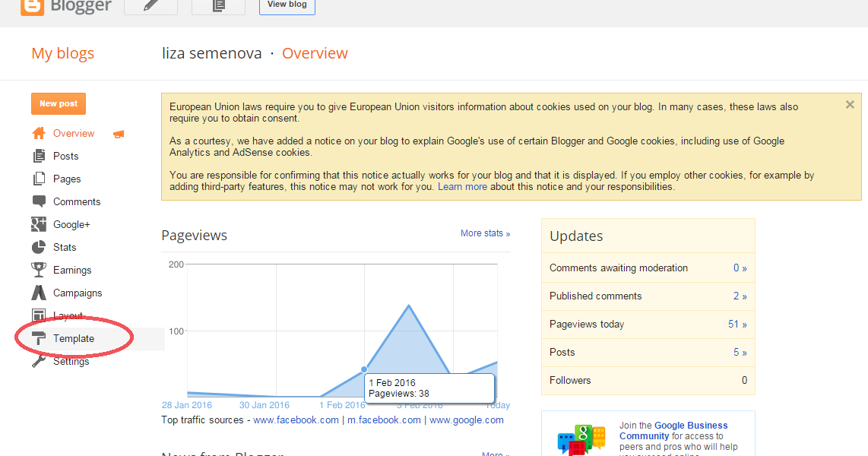Click the Google+ icon in sidebar
The width and height of the screenshot is (868, 456).
click(39, 224)
